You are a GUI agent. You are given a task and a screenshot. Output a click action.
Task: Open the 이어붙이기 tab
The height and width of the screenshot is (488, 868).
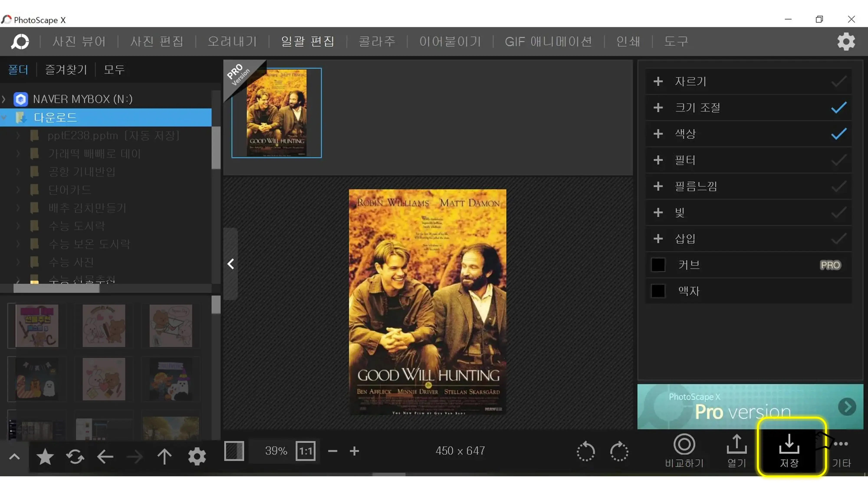450,42
